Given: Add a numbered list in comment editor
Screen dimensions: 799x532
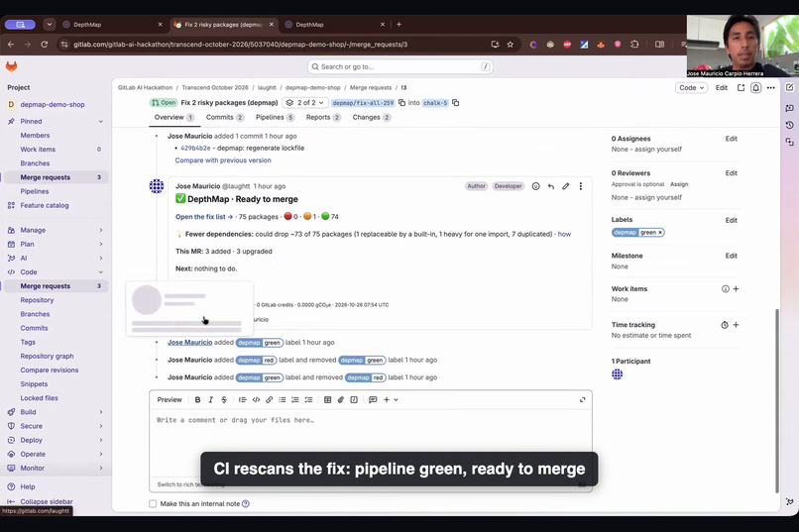Looking at the screenshot, I should pyautogui.click(x=295, y=399).
